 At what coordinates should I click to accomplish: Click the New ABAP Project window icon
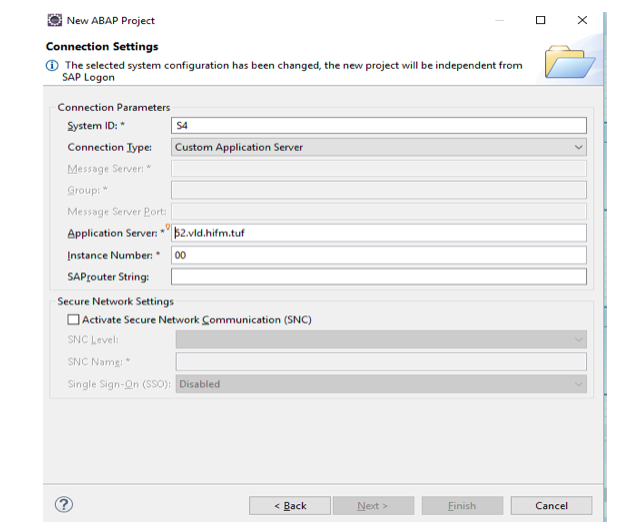[53, 20]
